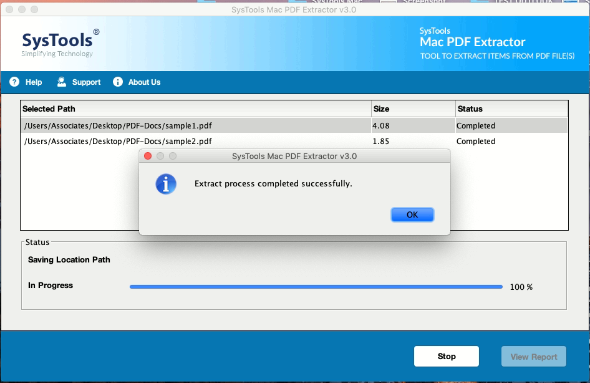Click the In Progress label
Image resolution: width=590 pixels, height=383 pixels.
click(x=50, y=285)
